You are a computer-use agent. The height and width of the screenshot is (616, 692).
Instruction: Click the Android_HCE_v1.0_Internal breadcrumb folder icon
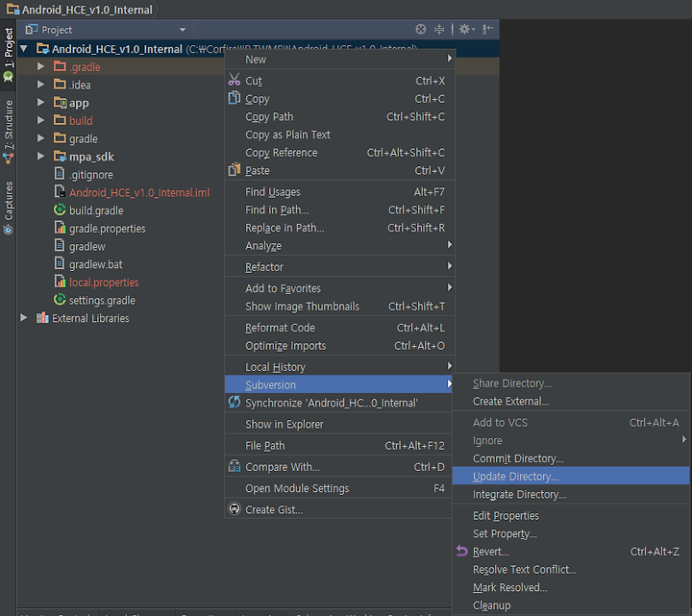[12, 9]
